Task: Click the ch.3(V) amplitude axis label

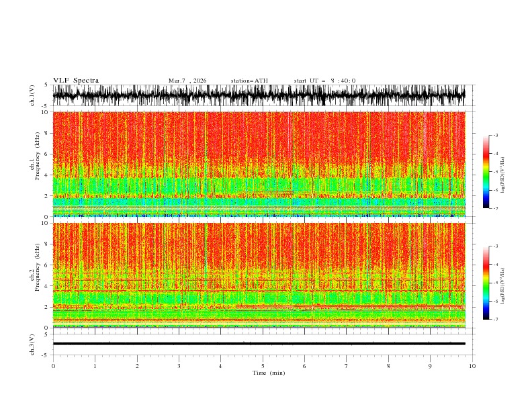Action: click(x=32, y=345)
